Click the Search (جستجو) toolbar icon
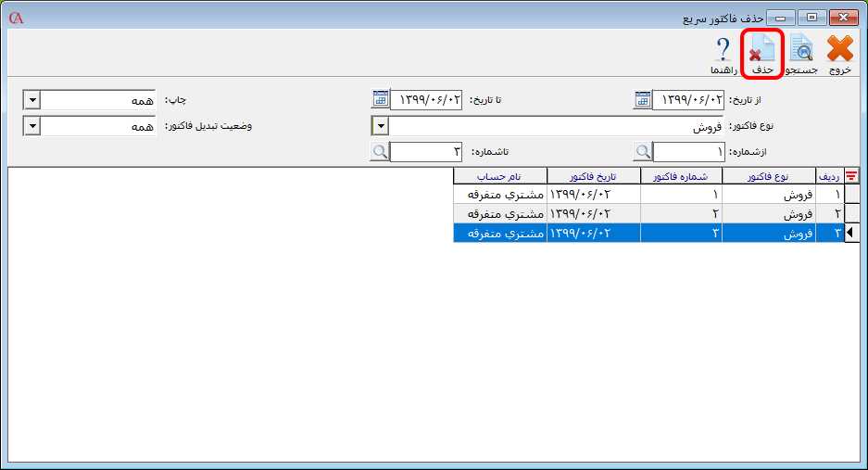The image size is (868, 470). (x=801, y=51)
